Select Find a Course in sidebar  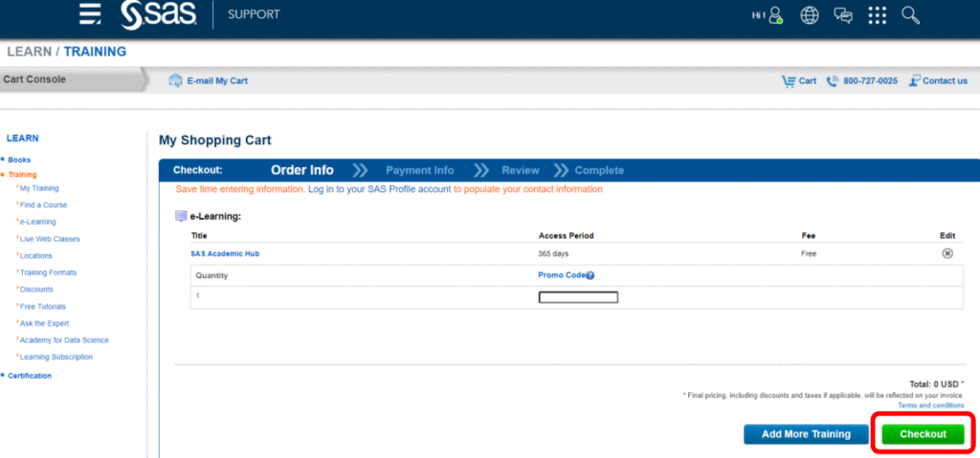[43, 205]
